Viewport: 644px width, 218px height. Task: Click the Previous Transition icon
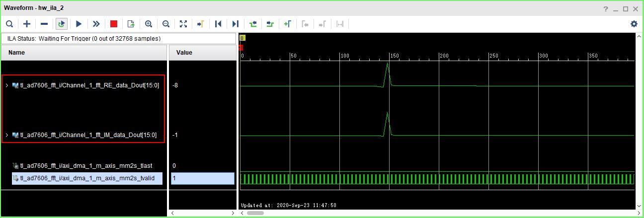point(253,24)
